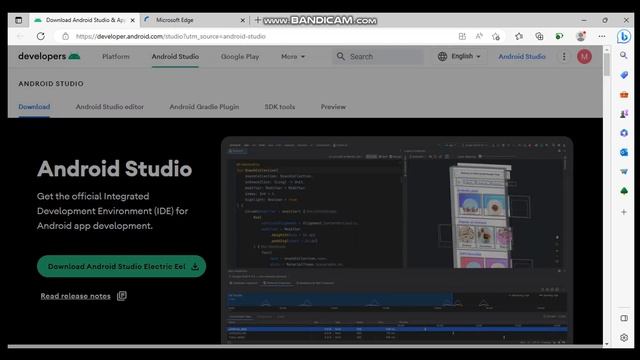This screenshot has width=640, height=360.
Task: Add a sidebar app with plus
Action: tap(624, 212)
